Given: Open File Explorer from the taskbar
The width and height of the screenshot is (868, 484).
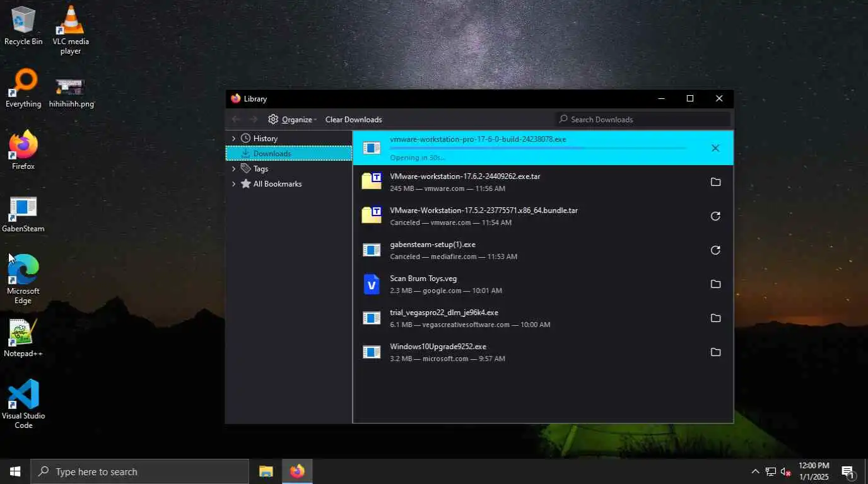Looking at the screenshot, I should point(266,471).
